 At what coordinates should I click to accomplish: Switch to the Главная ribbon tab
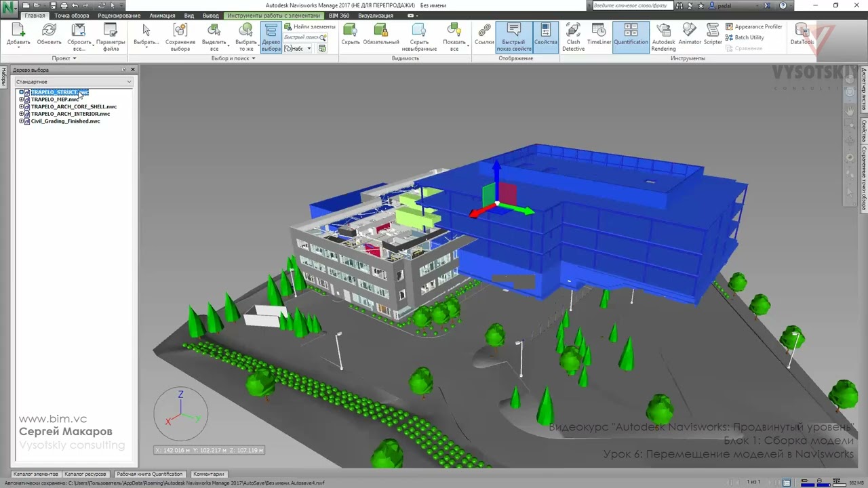tap(35, 16)
